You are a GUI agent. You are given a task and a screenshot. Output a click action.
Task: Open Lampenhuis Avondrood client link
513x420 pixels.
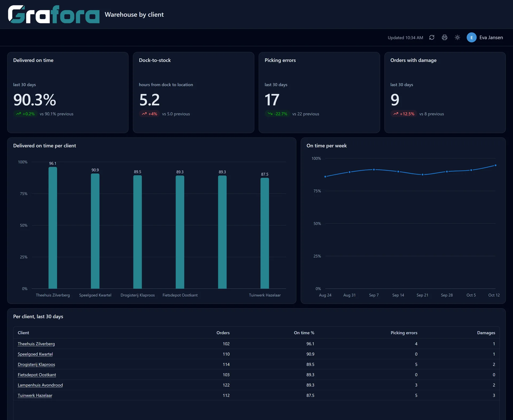click(40, 385)
